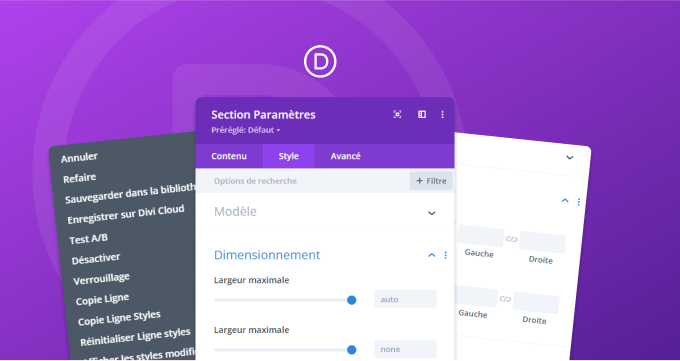Select Sauvegarder dans la bibliothèque menu entry
The width and height of the screenshot is (680, 361).
point(130,194)
